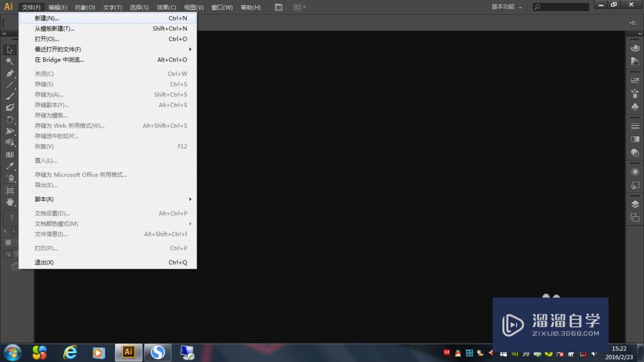Open the Stroke panel lines icon

tap(635, 126)
